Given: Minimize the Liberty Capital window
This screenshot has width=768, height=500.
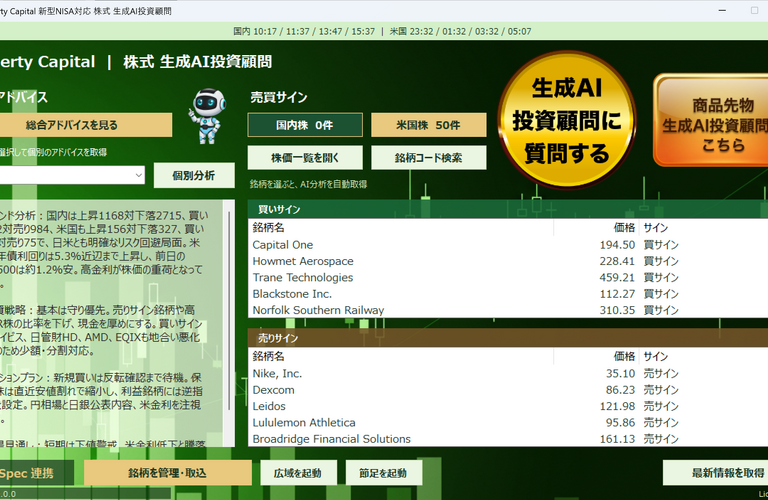Looking at the screenshot, I should [722, 10].
